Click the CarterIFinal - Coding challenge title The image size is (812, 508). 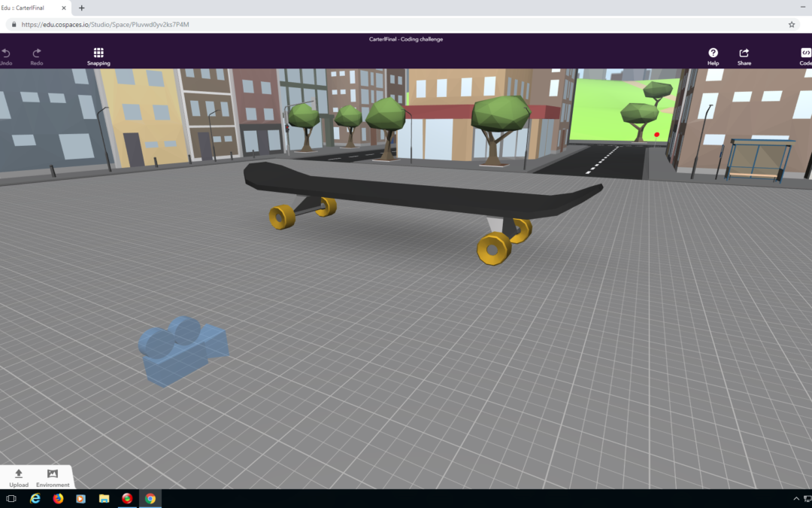pyautogui.click(x=406, y=39)
